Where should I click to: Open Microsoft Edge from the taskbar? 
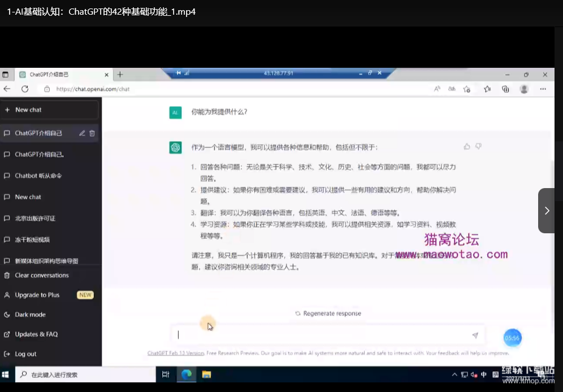[x=186, y=374]
